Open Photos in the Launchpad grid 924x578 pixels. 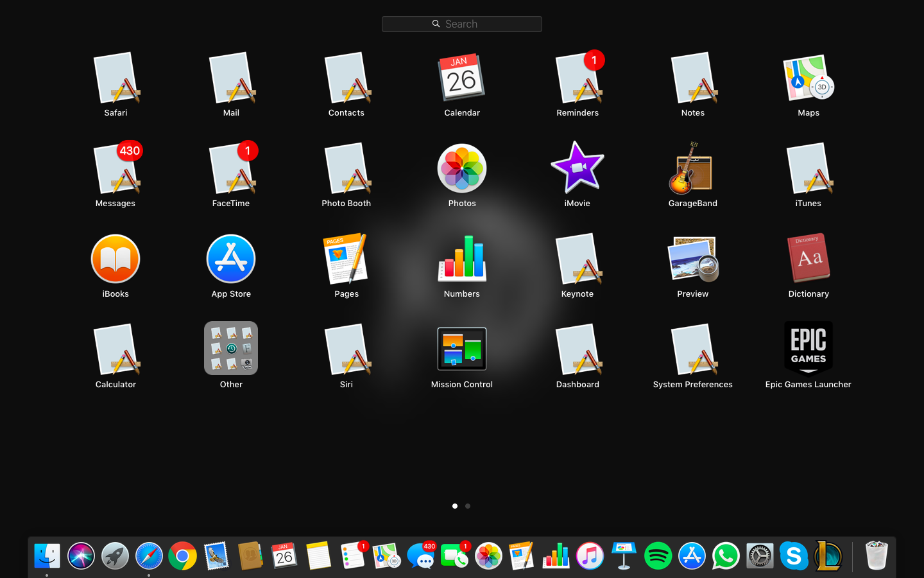tap(462, 169)
